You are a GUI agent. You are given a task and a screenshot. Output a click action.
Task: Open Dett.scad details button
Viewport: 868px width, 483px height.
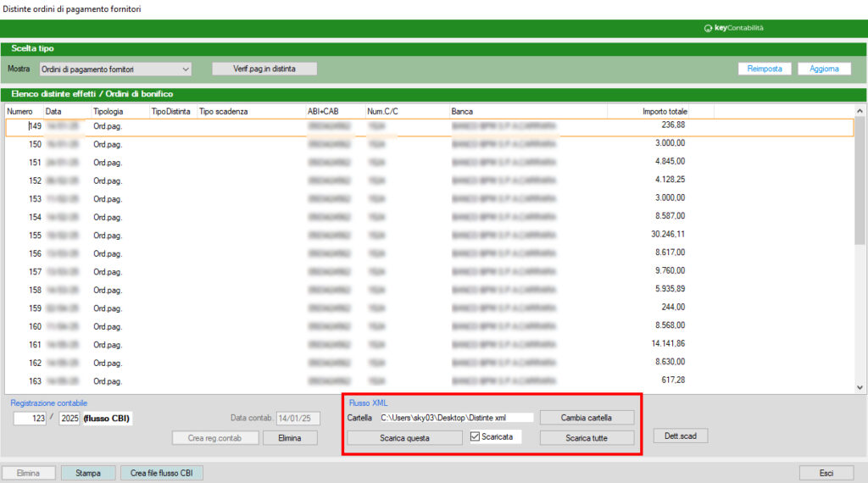coord(681,436)
